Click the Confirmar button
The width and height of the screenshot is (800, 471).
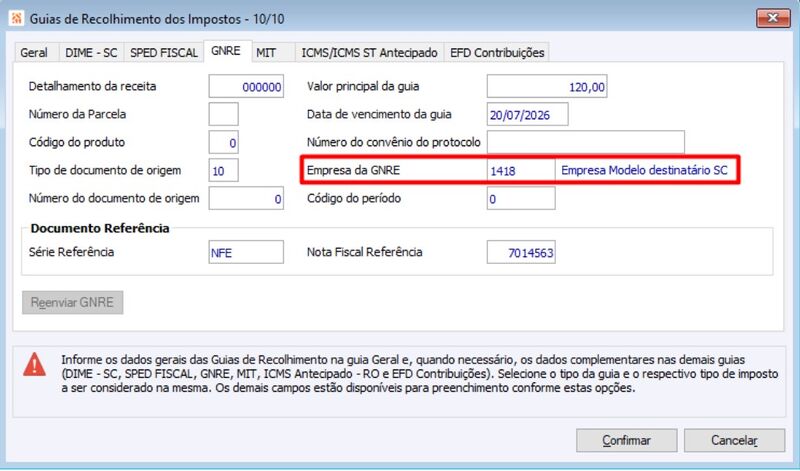[x=627, y=440]
